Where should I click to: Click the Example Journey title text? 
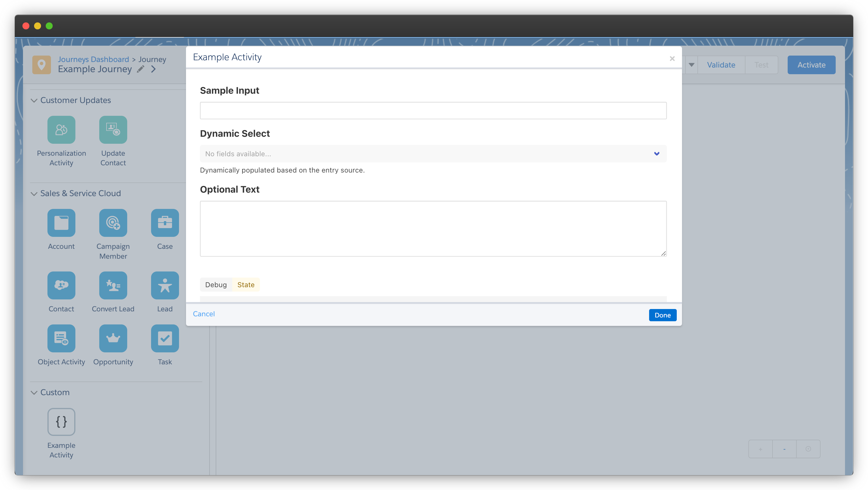point(95,69)
